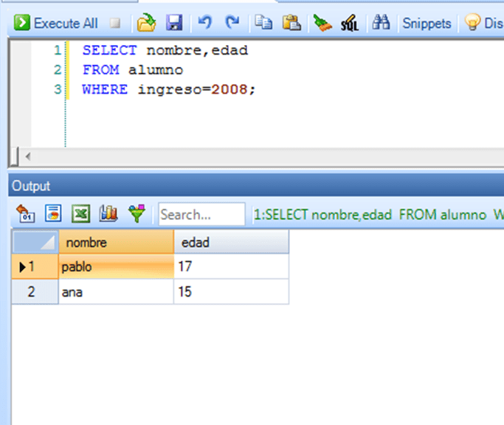Open Find with the binoculars icon

[x=381, y=23]
